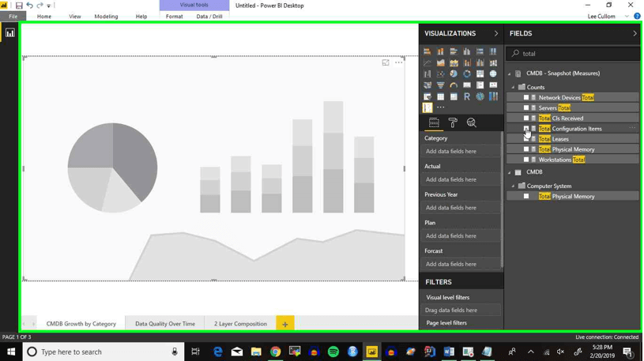Choose the highlighted custom visual icon
This screenshot has height=361, width=644.
(427, 107)
